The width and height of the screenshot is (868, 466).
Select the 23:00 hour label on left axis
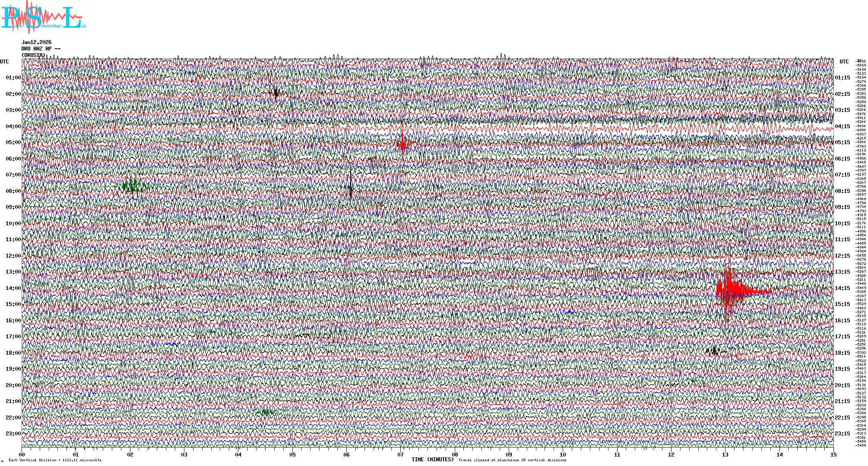point(13,434)
